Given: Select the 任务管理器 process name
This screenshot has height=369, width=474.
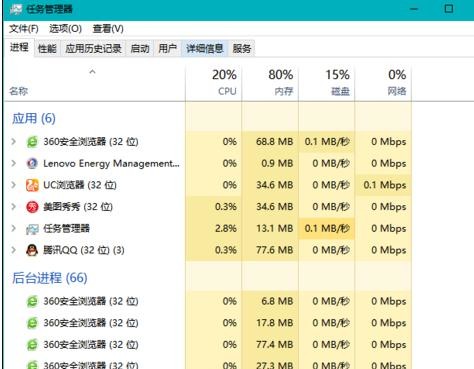Looking at the screenshot, I should [x=66, y=228].
